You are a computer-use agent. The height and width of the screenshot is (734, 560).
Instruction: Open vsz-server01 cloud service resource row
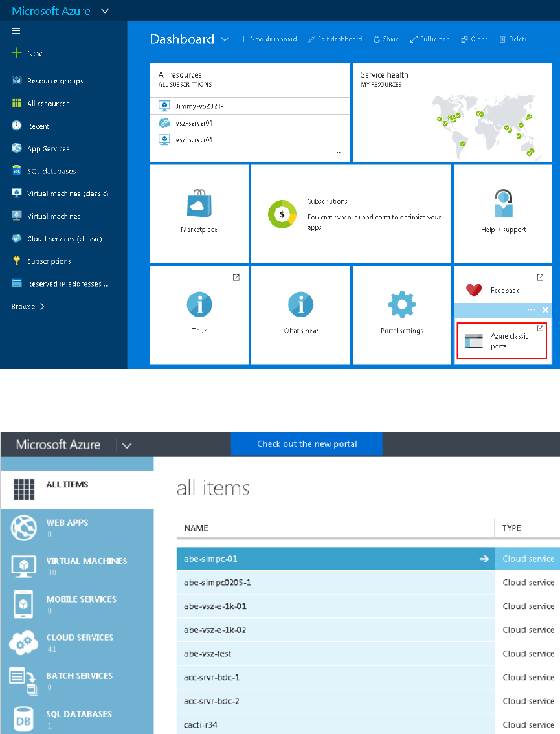click(250, 122)
